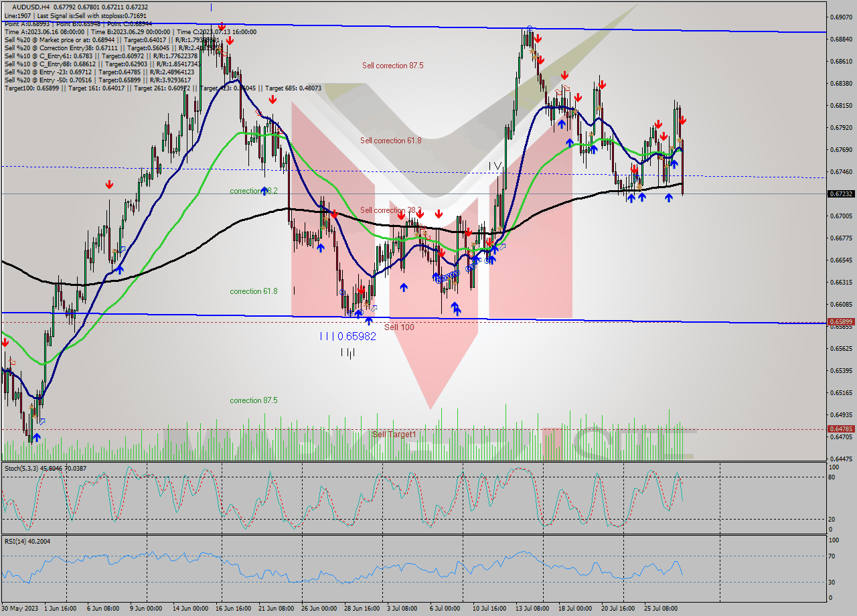Click the 'Sell correction 87.5' label
The width and height of the screenshot is (857, 616).
click(x=392, y=66)
